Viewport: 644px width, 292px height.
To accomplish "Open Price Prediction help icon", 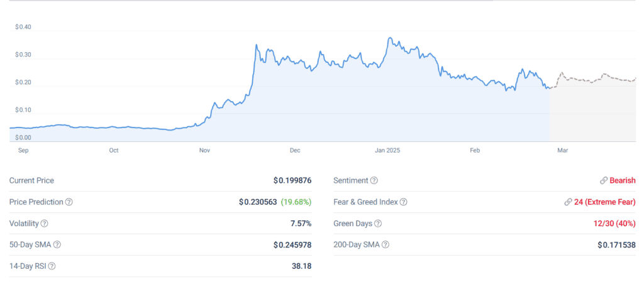I will 69,202.
